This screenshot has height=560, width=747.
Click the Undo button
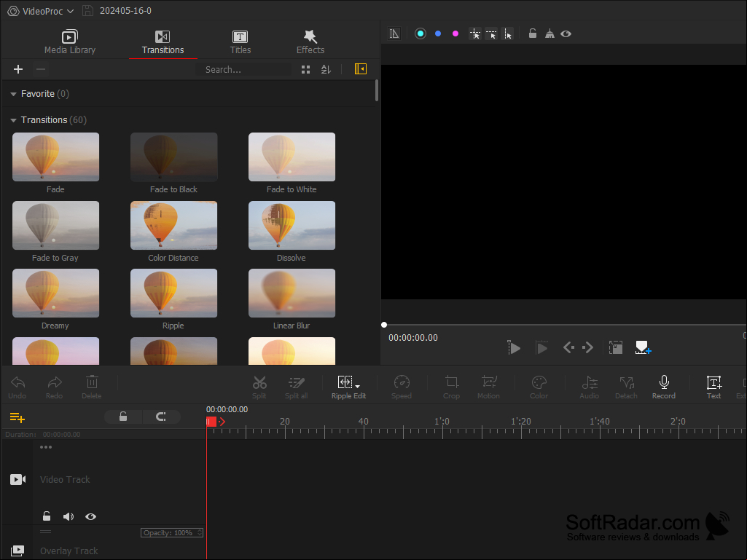pyautogui.click(x=17, y=387)
